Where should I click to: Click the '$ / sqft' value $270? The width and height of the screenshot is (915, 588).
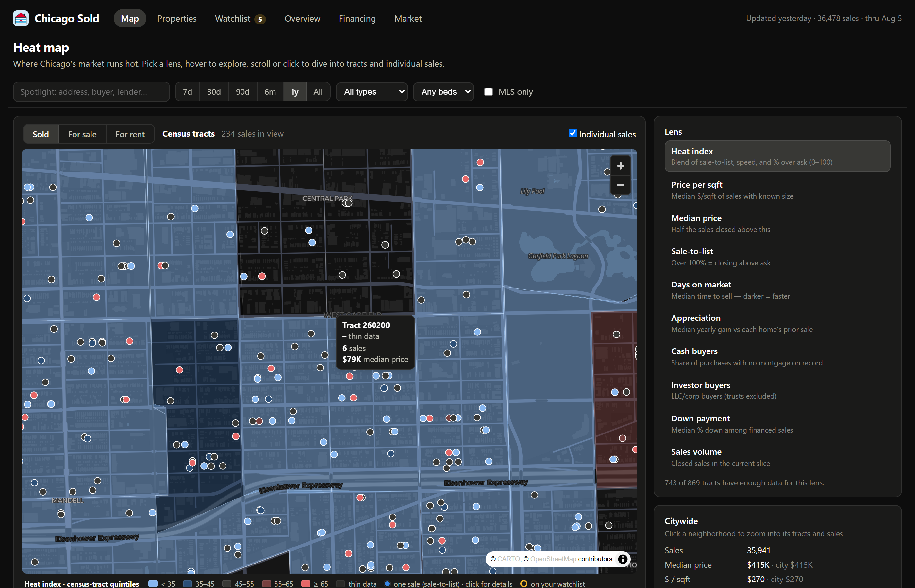(756, 579)
